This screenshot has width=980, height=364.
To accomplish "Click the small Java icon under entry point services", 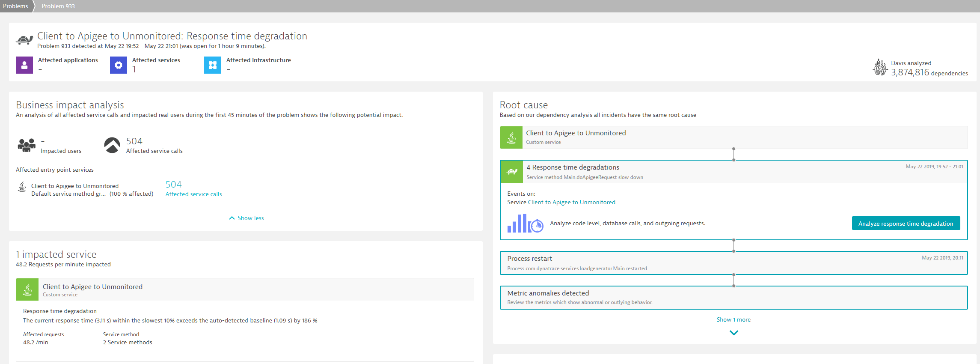I will click(x=22, y=187).
